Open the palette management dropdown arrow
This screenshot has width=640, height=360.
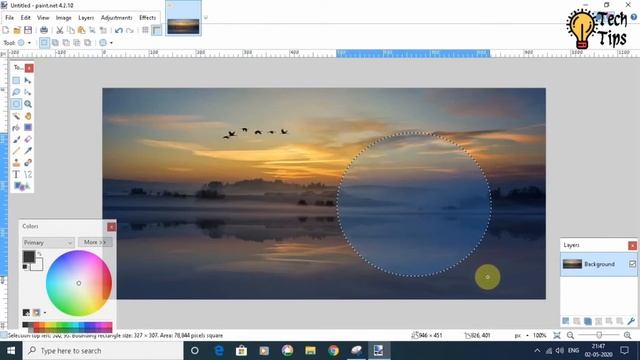pyautogui.click(x=45, y=313)
